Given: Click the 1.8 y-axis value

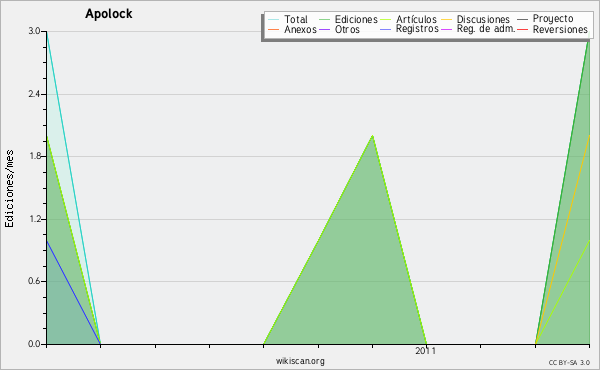Looking at the screenshot, I should click(x=34, y=156).
